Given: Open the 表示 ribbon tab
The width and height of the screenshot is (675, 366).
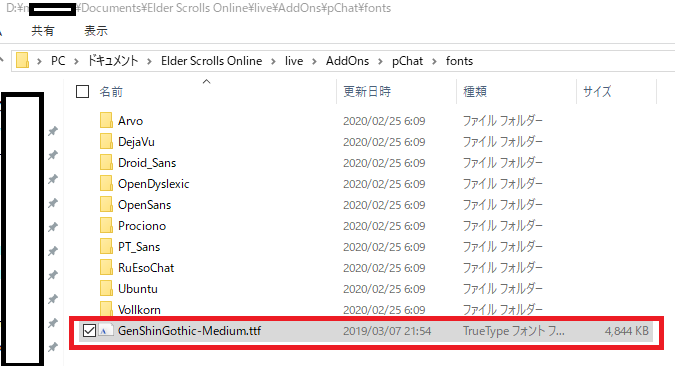Looking at the screenshot, I should coord(96,31).
